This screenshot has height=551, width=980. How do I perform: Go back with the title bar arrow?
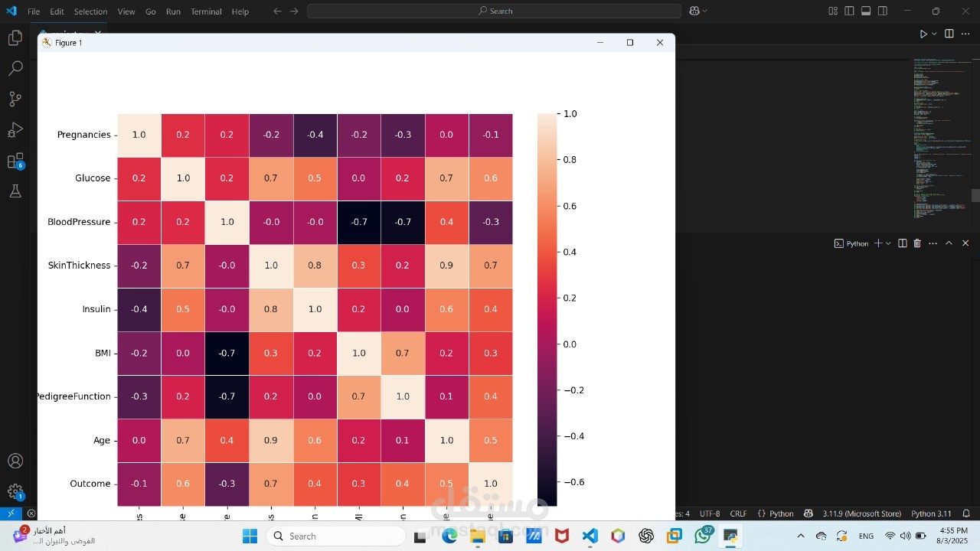click(x=277, y=11)
